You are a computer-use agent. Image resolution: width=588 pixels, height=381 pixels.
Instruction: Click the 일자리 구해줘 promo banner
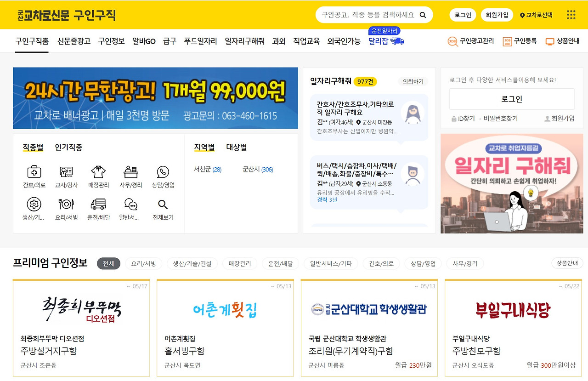(512, 183)
